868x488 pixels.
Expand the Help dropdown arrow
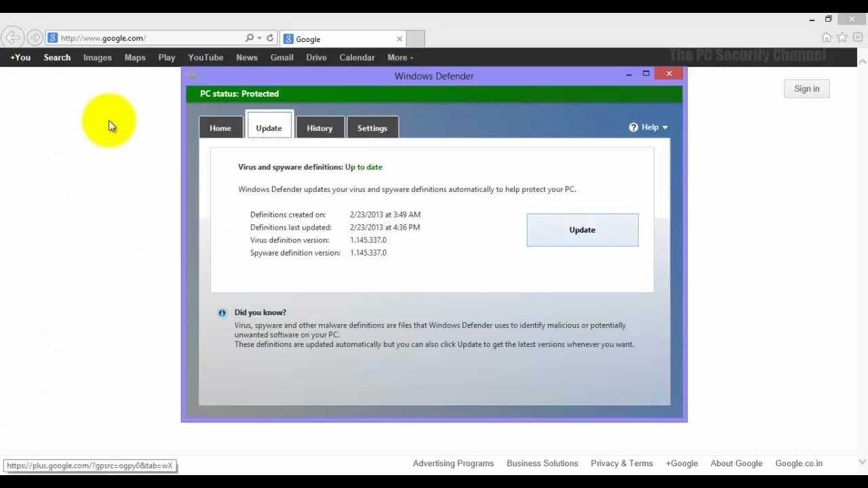pyautogui.click(x=665, y=127)
